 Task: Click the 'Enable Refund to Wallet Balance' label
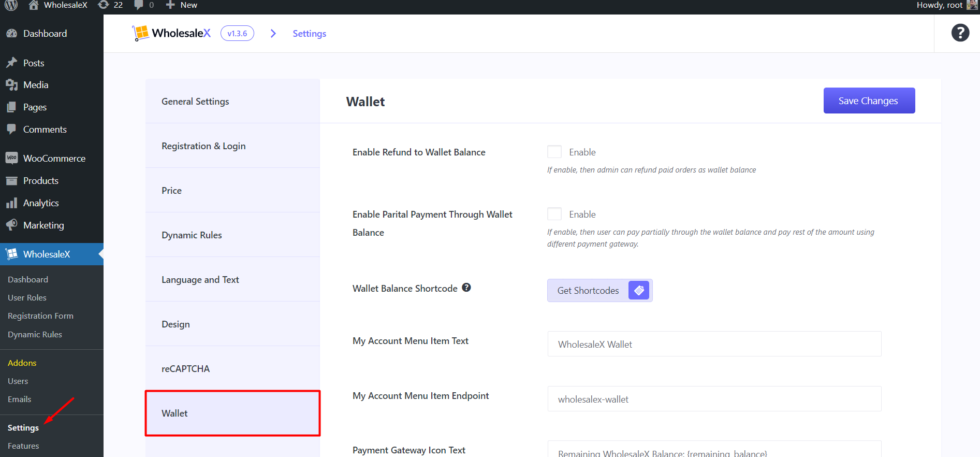(419, 152)
